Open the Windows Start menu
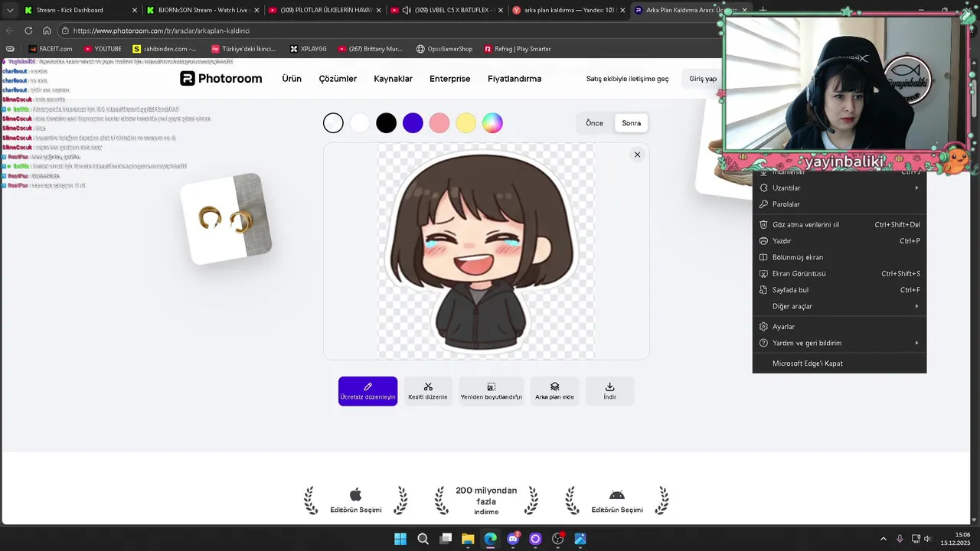Screen dimensions: 980x551 [400, 539]
